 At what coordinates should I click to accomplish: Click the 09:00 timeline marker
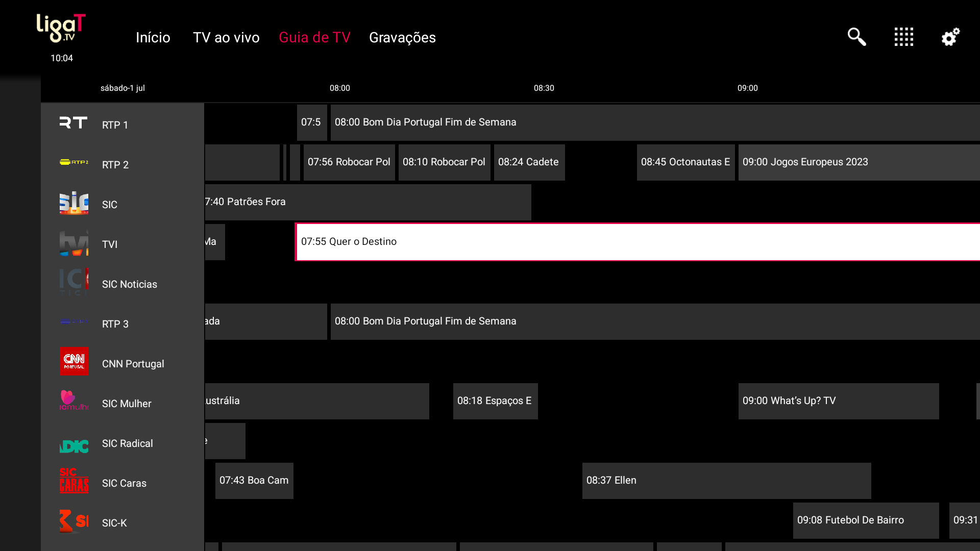747,88
